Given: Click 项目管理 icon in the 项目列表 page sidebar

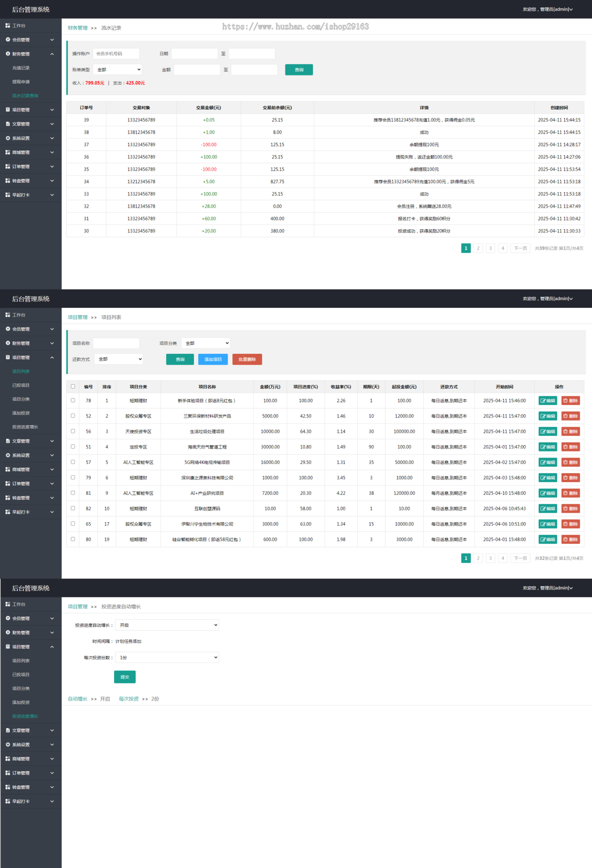Looking at the screenshot, I should point(8,357).
